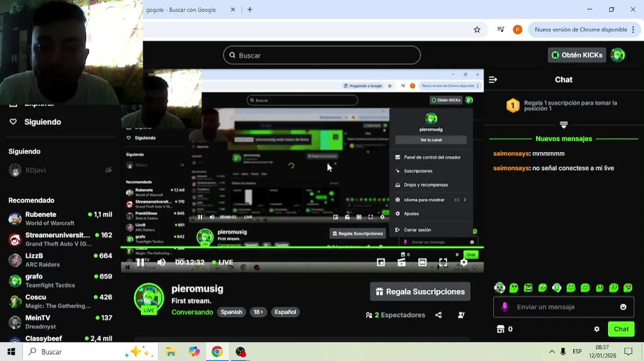Switch to Chrome in taskbar
Image resolution: width=644 pixels, height=361 pixels.
[217, 352]
